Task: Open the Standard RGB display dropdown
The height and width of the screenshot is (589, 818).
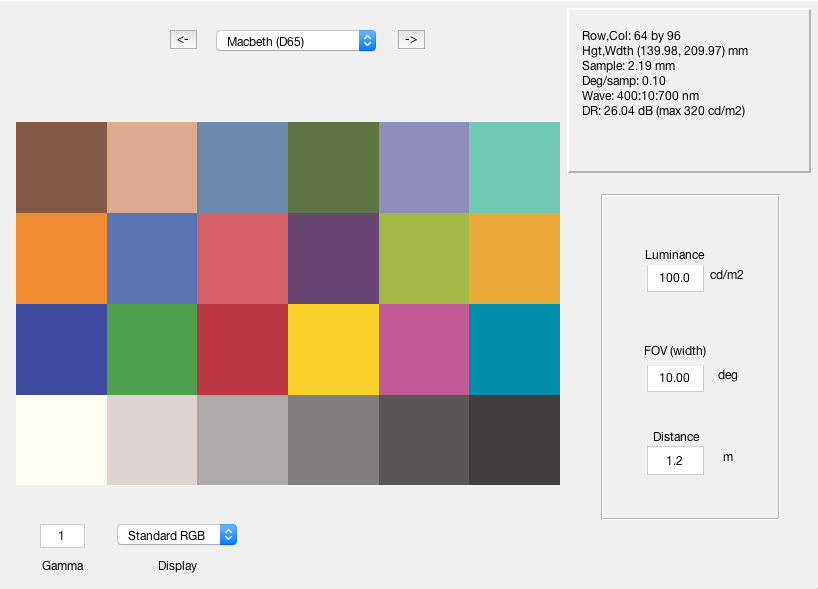Action: coord(177,535)
